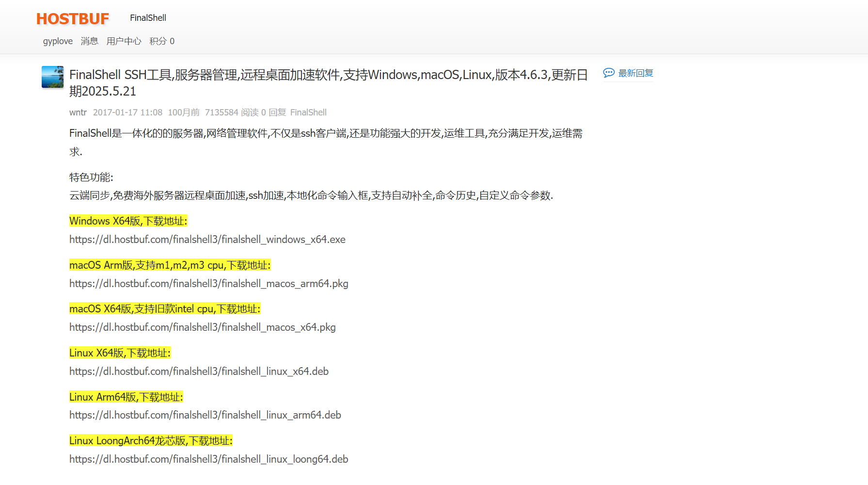The image size is (868, 485).
Task: Open the FinalShell nav link in header
Action: [148, 18]
